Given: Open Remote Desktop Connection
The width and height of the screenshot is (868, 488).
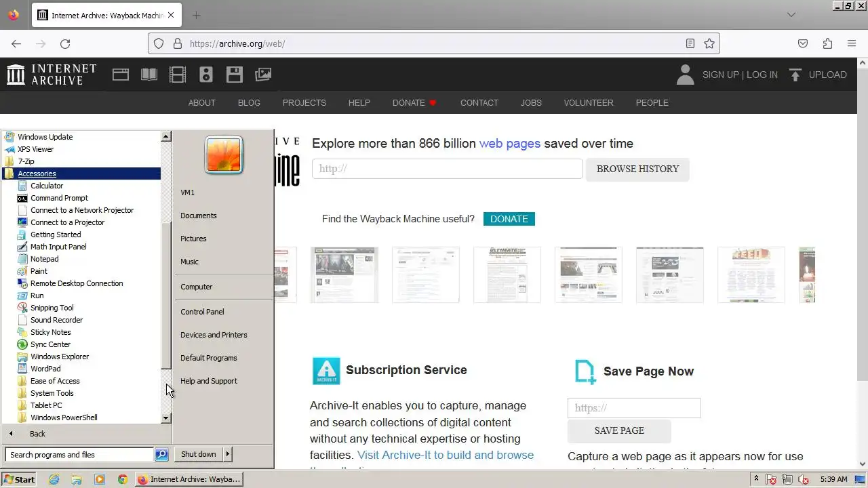Looking at the screenshot, I should coord(77,283).
